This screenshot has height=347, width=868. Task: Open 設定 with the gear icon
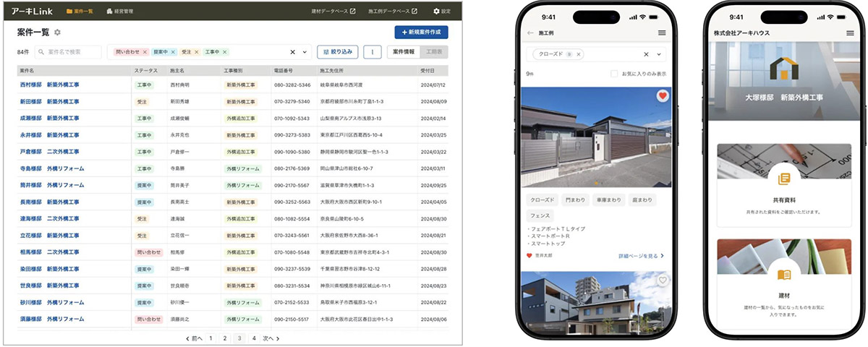pyautogui.click(x=441, y=12)
